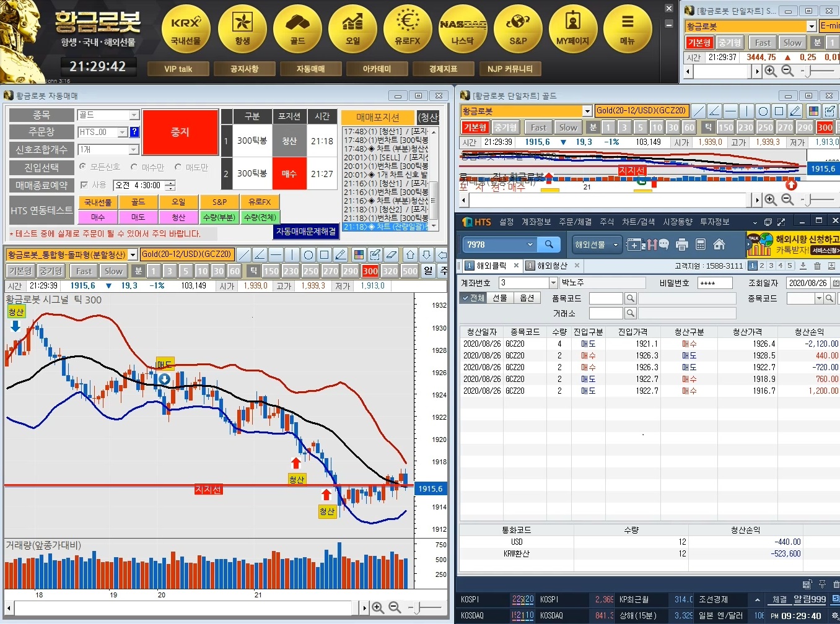The width and height of the screenshot is (840, 624).
Task: Select the 매도만 radio option
Action: pyautogui.click(x=178, y=167)
